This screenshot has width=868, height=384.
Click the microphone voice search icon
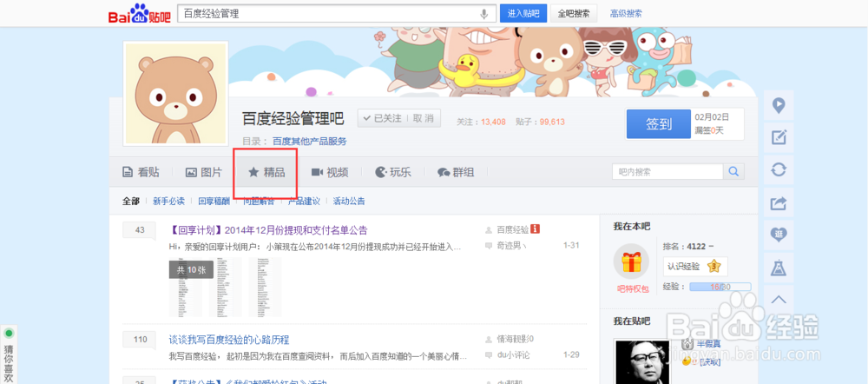coord(484,14)
